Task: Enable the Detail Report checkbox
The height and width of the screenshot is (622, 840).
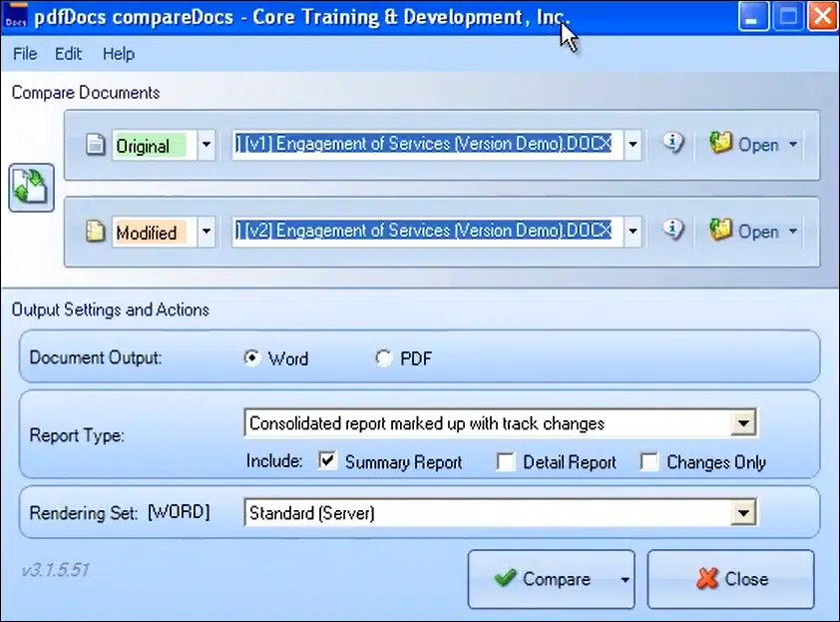Action: (x=505, y=461)
